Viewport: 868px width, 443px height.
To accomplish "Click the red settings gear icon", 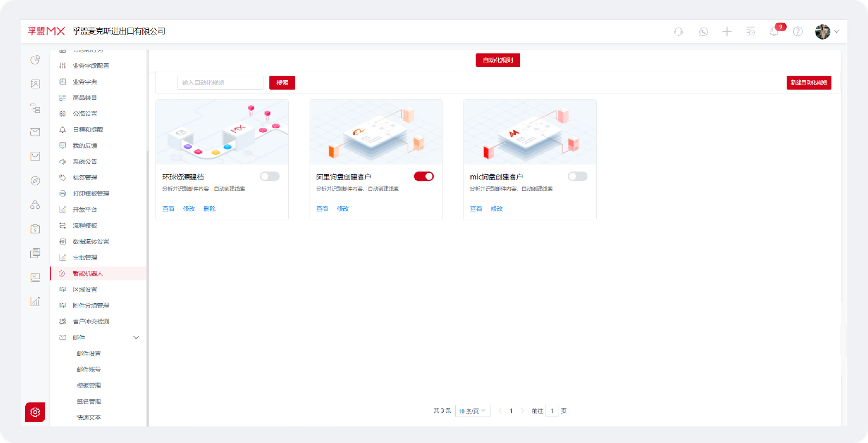I will [x=35, y=412].
